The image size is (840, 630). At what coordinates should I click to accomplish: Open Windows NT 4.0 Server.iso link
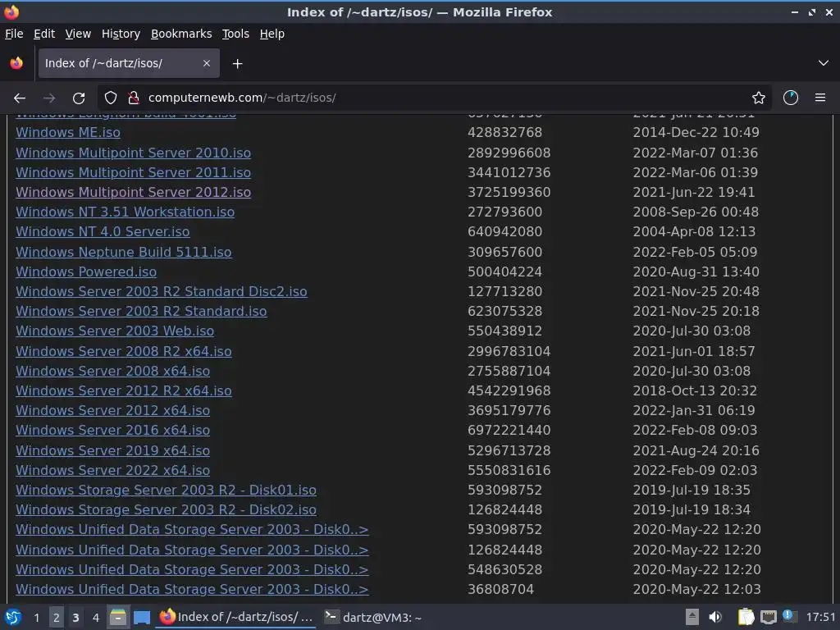click(x=103, y=232)
